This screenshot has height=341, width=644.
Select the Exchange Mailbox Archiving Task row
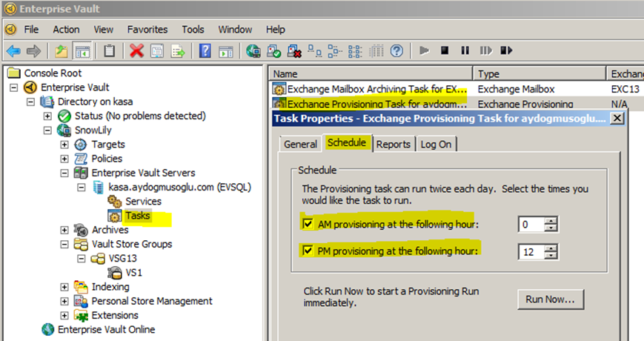pyautogui.click(x=456, y=89)
